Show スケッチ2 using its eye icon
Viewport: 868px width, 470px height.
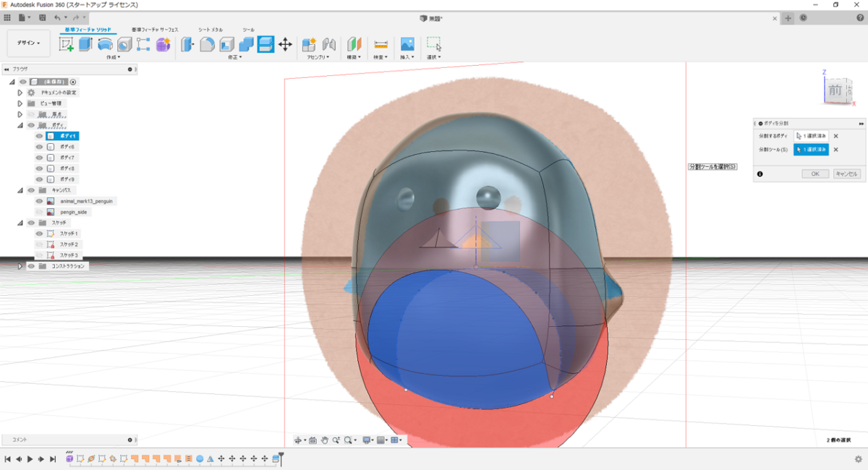tap(39, 244)
